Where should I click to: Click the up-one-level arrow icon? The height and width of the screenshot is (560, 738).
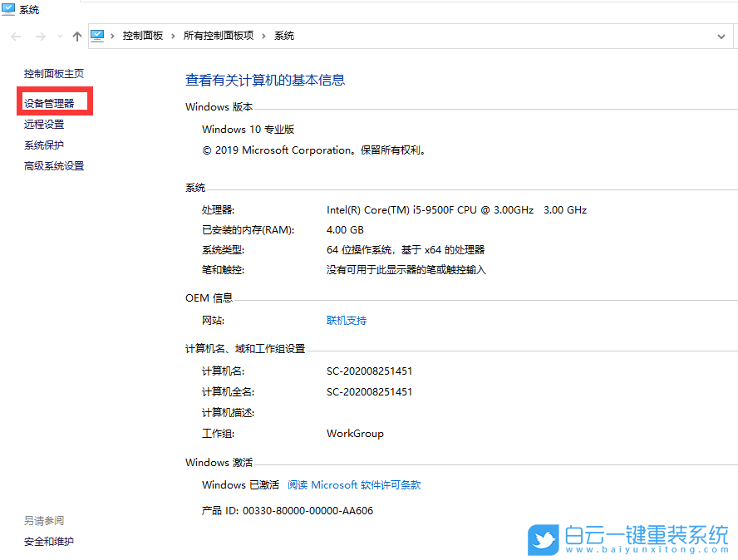pyautogui.click(x=76, y=36)
